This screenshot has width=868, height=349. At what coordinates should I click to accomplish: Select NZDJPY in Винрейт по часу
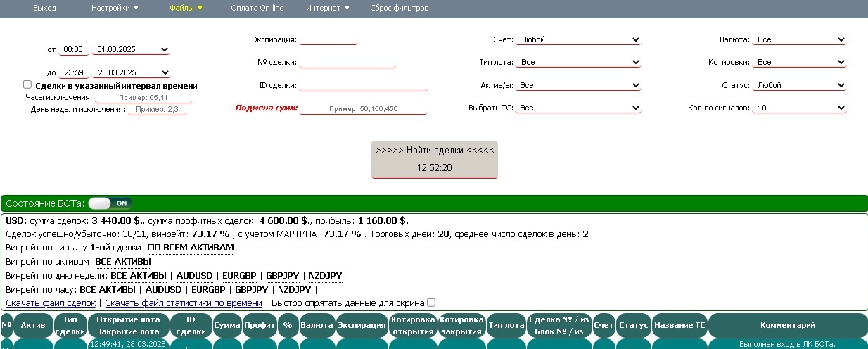tap(295, 289)
